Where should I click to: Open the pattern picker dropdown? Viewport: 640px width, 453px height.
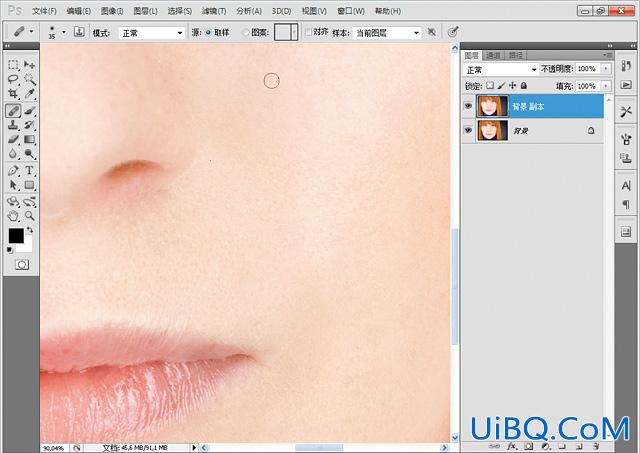[294, 32]
